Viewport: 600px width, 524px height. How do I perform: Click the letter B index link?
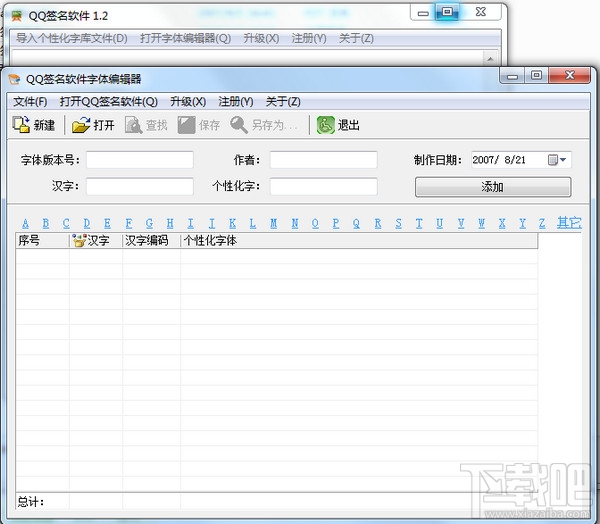46,223
